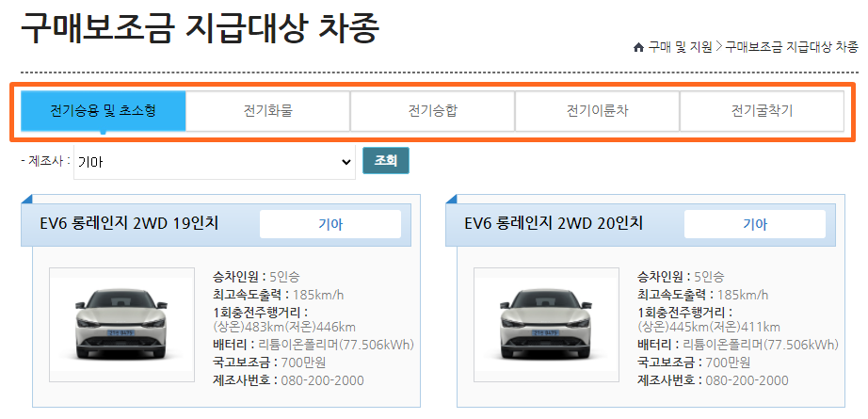Click the home icon in breadcrumb
868x419 pixels.
point(638,48)
